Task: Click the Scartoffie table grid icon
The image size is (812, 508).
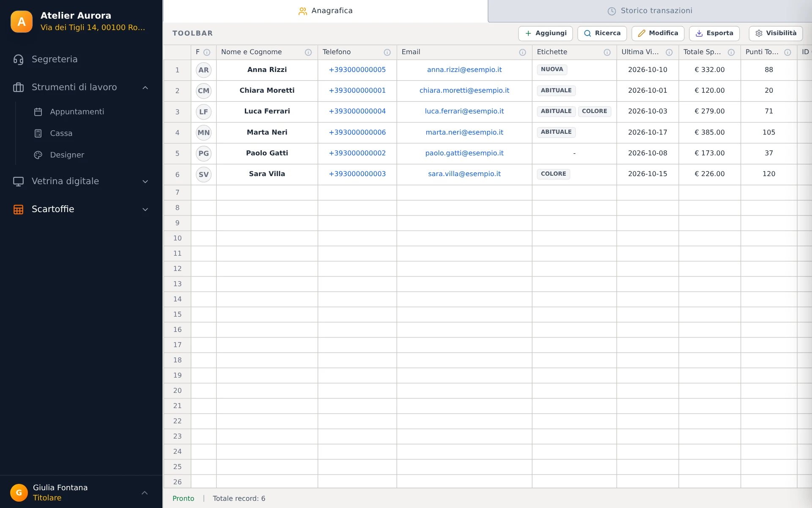Action: 18,209
